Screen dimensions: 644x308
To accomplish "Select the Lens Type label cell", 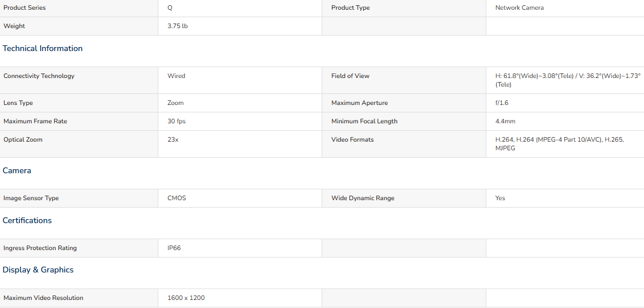I will coord(79,103).
